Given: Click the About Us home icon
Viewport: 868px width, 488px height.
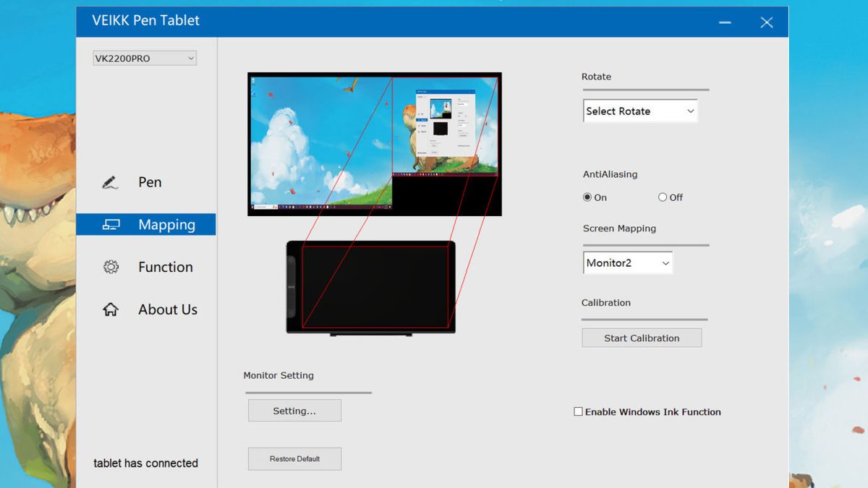Looking at the screenshot, I should 110,309.
